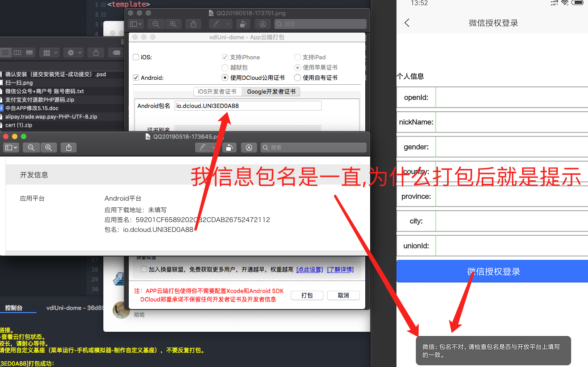Tap the back arrow on phone screen
This screenshot has height=367, width=588.
[x=407, y=23]
